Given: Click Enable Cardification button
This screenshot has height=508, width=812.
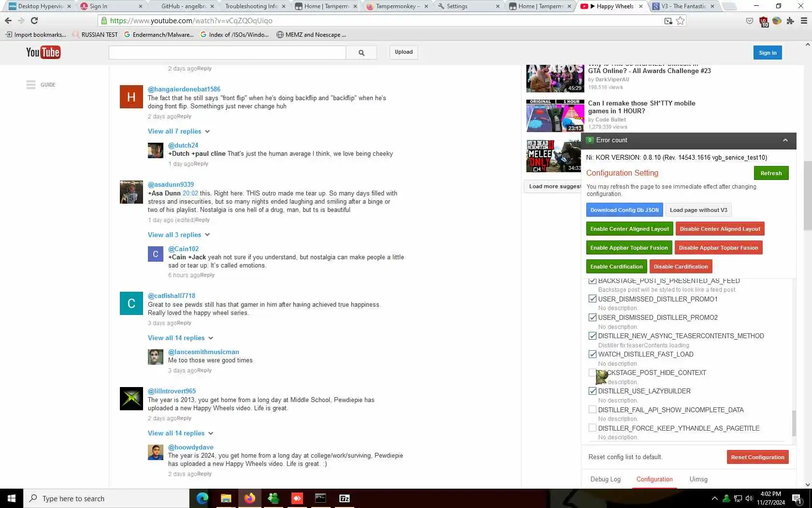Looking at the screenshot, I should tap(616, 267).
